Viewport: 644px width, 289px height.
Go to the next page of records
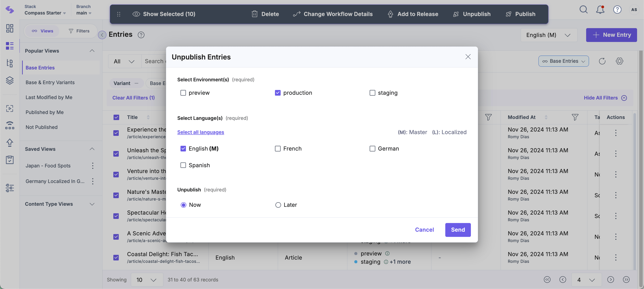point(610,279)
